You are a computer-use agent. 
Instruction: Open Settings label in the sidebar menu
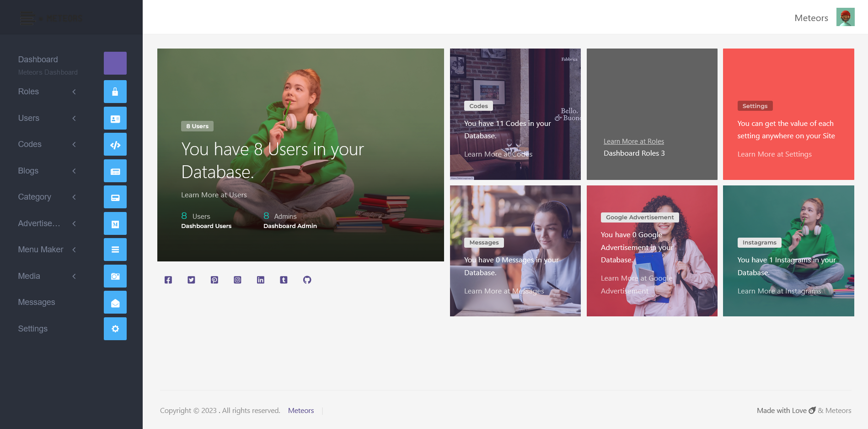(33, 329)
